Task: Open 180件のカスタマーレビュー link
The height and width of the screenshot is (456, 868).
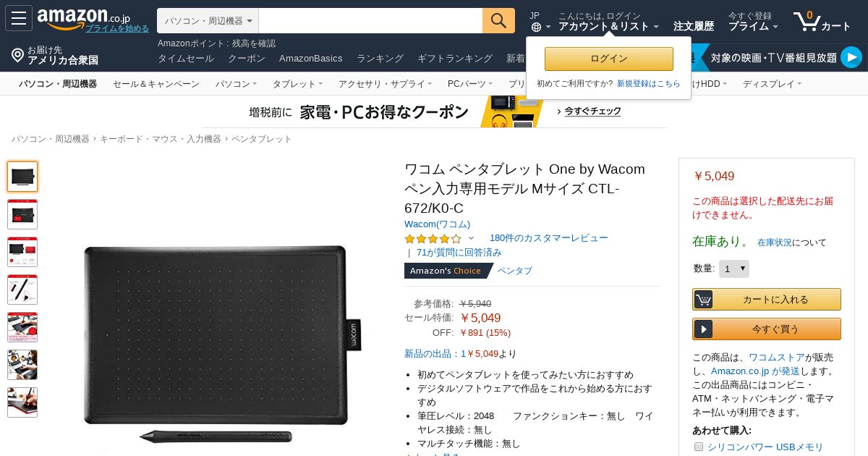Action: coord(549,237)
